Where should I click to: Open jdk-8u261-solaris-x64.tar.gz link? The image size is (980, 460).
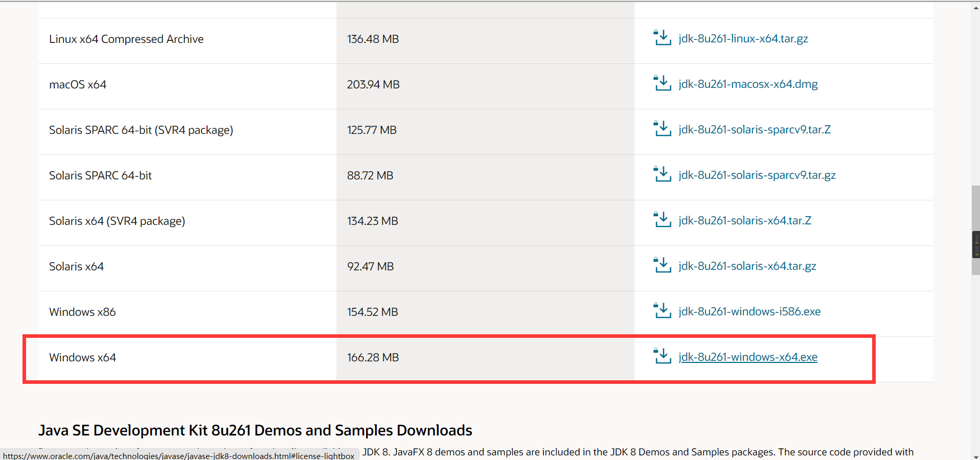(x=747, y=266)
